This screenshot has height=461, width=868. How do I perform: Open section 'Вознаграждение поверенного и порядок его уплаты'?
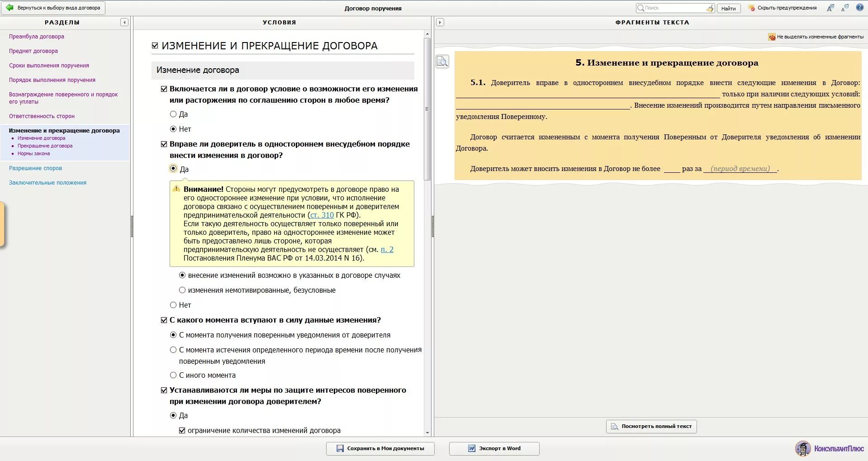click(63, 98)
